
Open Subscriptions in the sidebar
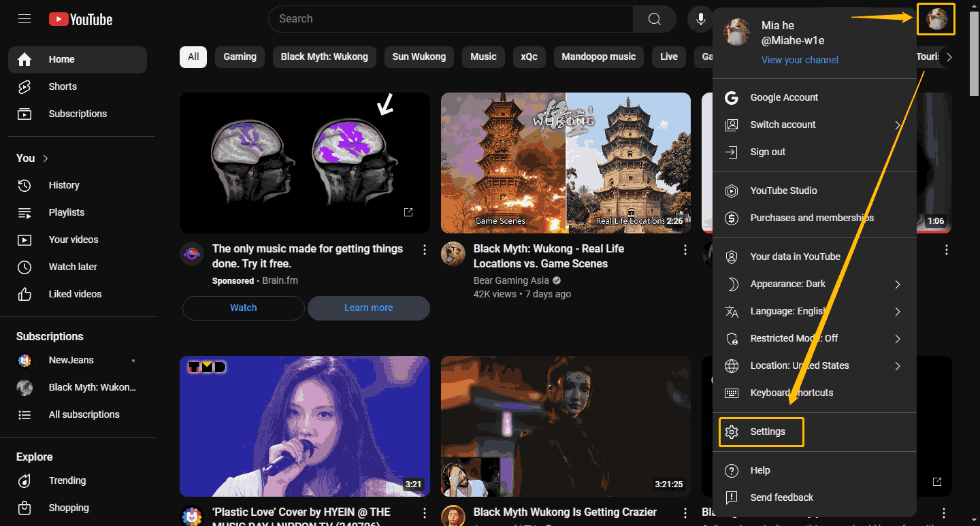78,114
